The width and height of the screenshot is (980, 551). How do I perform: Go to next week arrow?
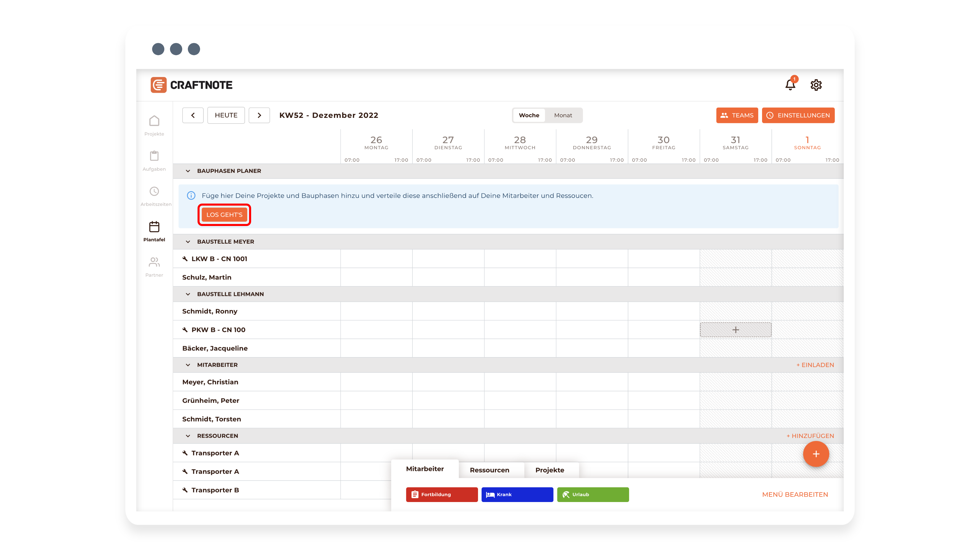point(259,115)
